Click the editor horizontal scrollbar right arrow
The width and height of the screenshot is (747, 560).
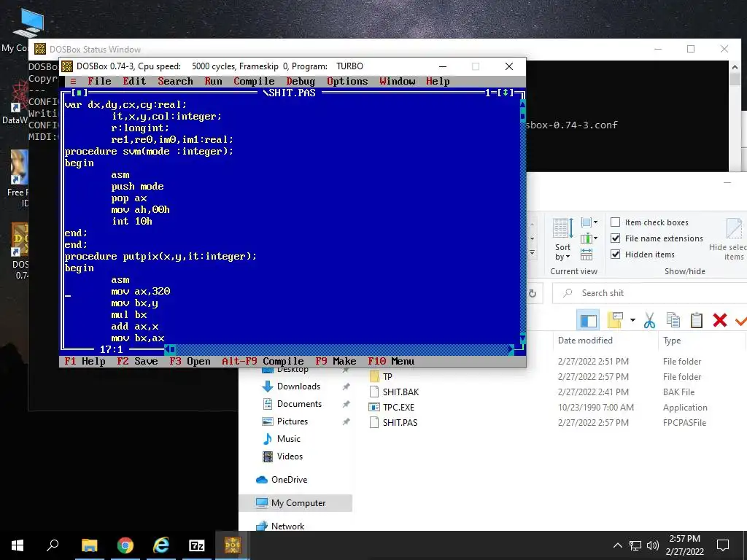(511, 349)
